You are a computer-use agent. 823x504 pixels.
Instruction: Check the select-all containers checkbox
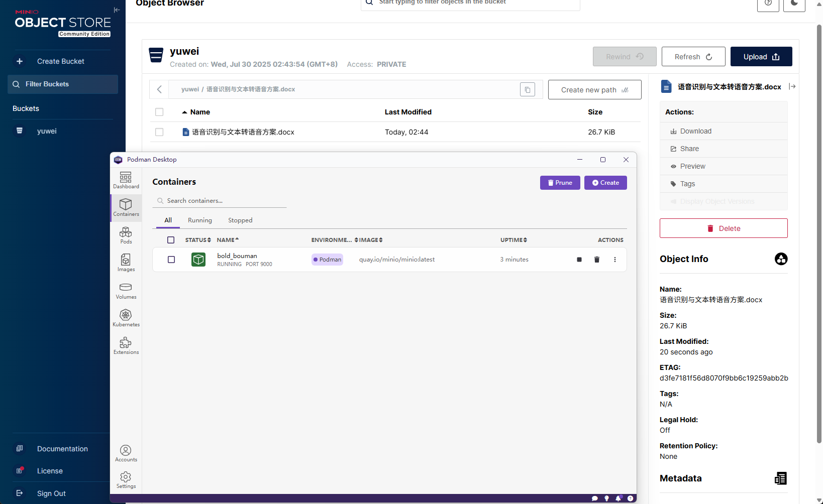(x=171, y=240)
